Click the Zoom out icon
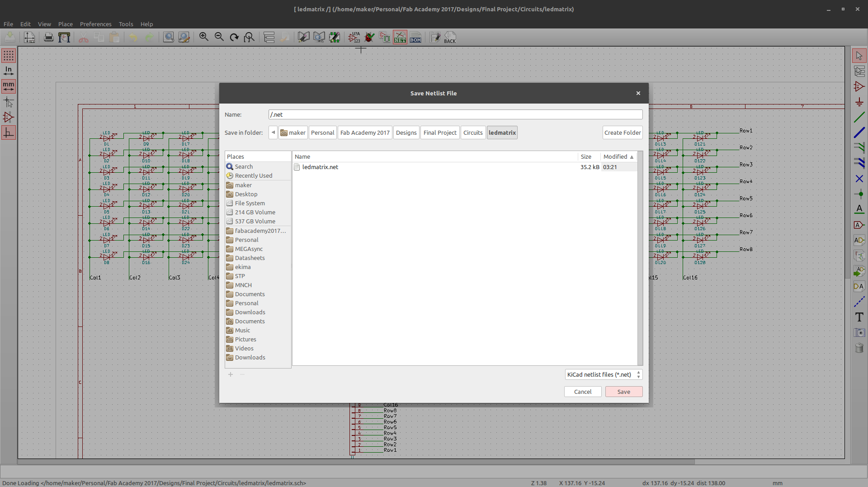868x487 pixels. tap(219, 37)
